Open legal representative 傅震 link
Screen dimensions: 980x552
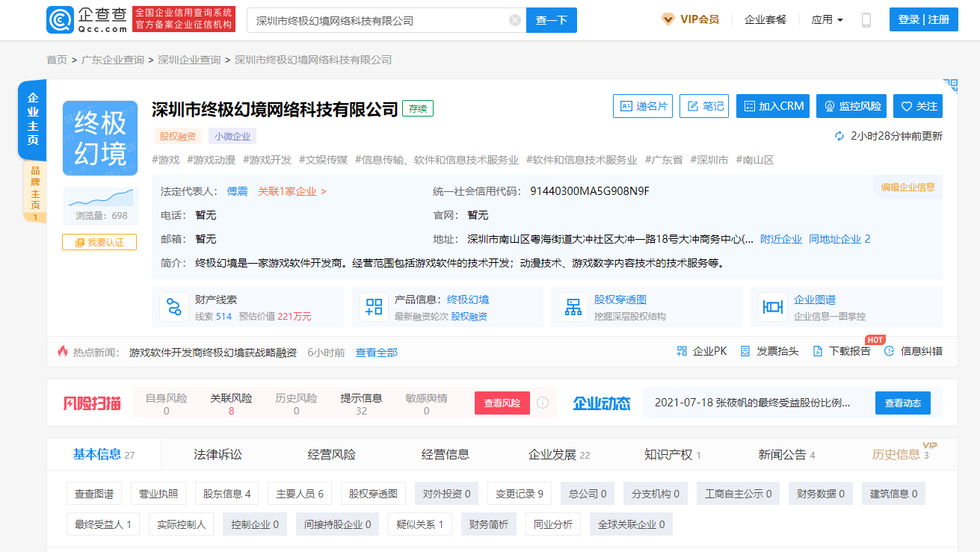point(238,191)
